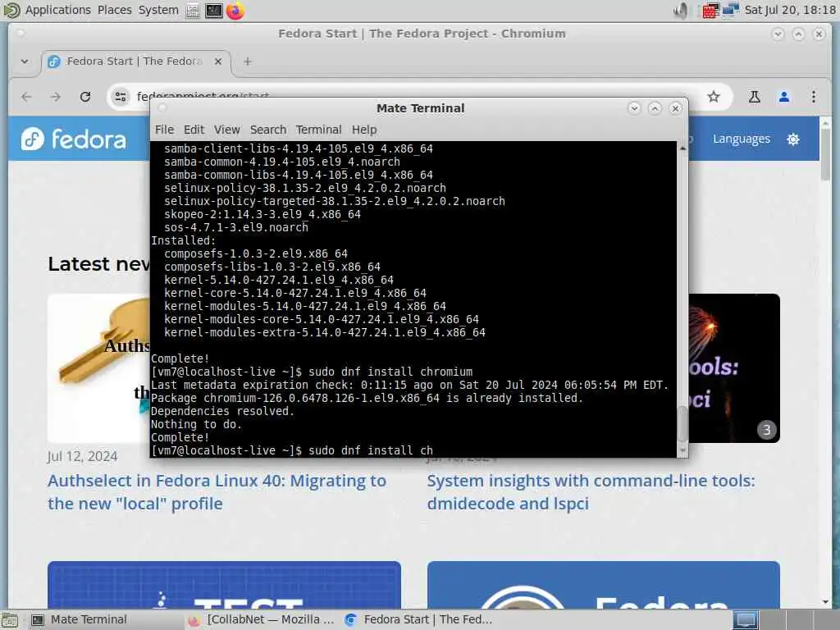Minimize the Mate Terminal window
The height and width of the screenshot is (630, 840).
(634, 108)
